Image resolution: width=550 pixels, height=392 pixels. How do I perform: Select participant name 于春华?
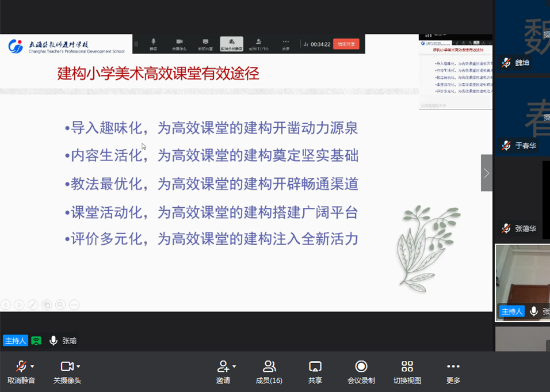point(526,145)
